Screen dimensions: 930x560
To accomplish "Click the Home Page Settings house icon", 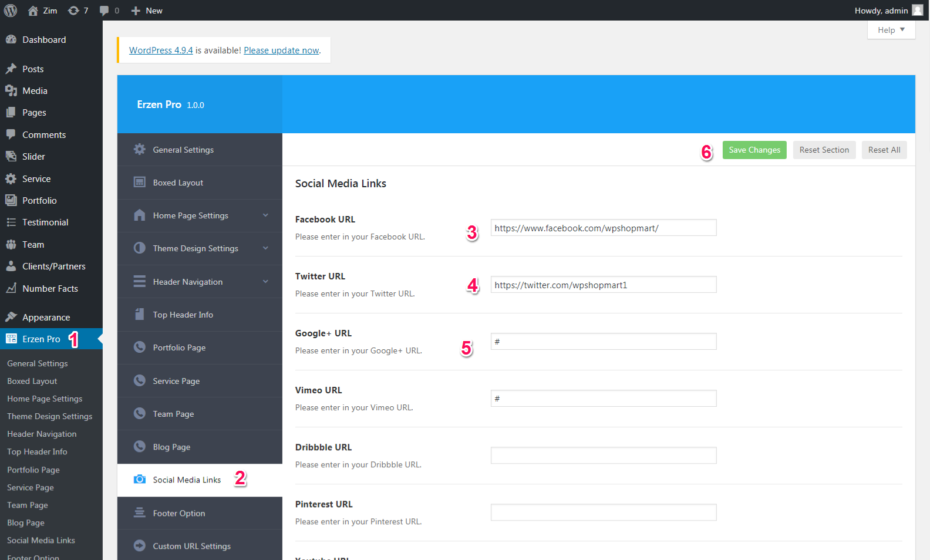I will (139, 215).
